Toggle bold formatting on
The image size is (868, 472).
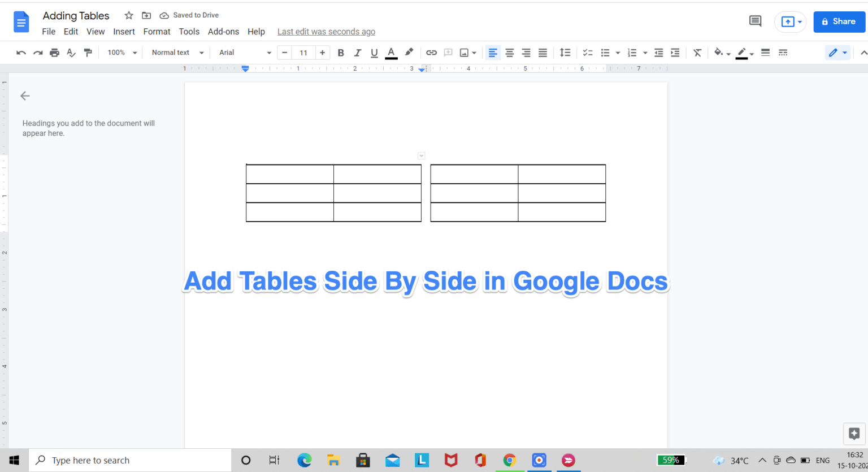tap(341, 52)
